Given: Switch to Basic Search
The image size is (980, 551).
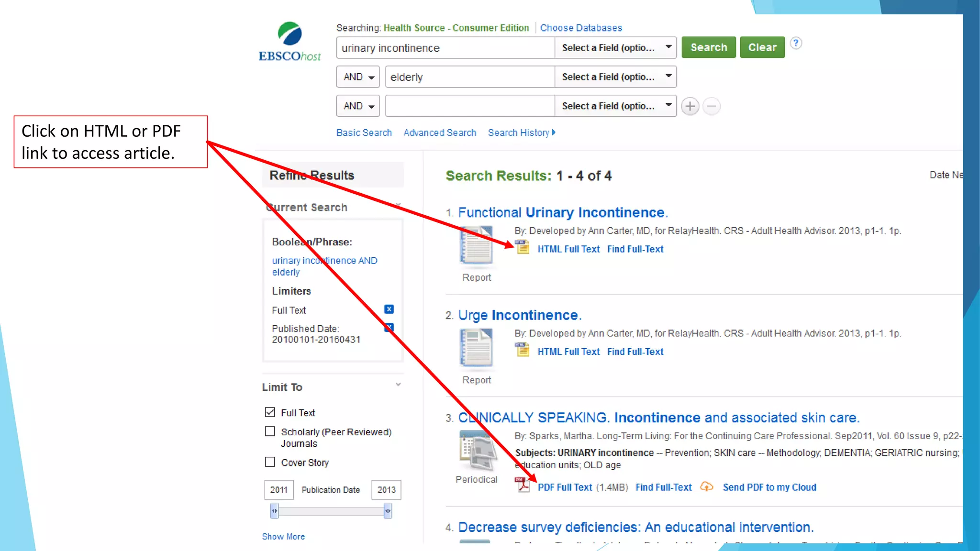Looking at the screenshot, I should [364, 133].
